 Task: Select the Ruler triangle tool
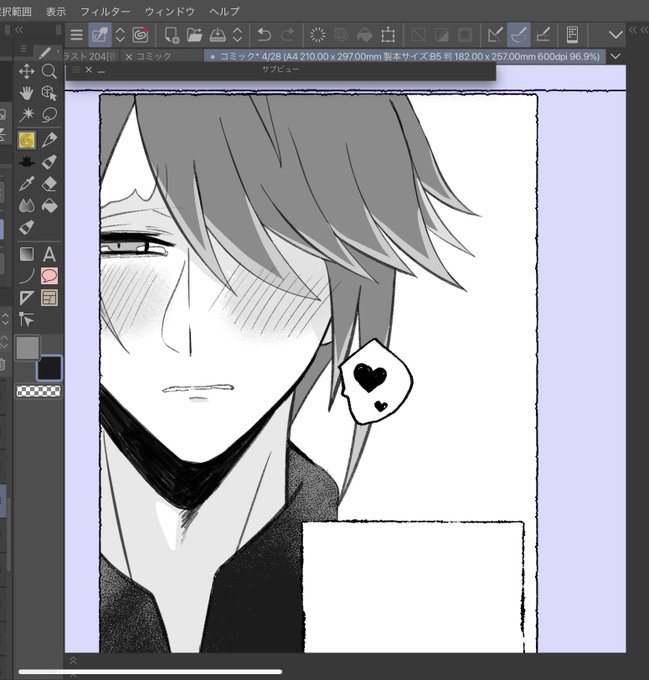pos(27,298)
